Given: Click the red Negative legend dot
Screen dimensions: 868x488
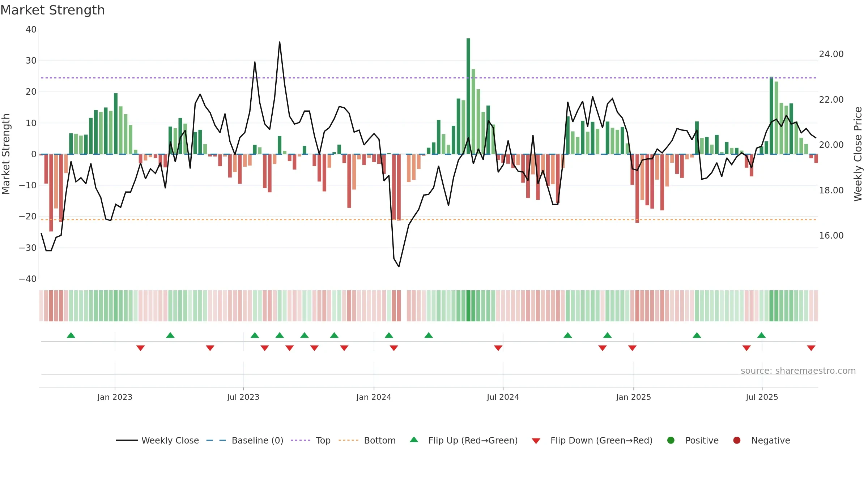Looking at the screenshot, I should click(737, 440).
